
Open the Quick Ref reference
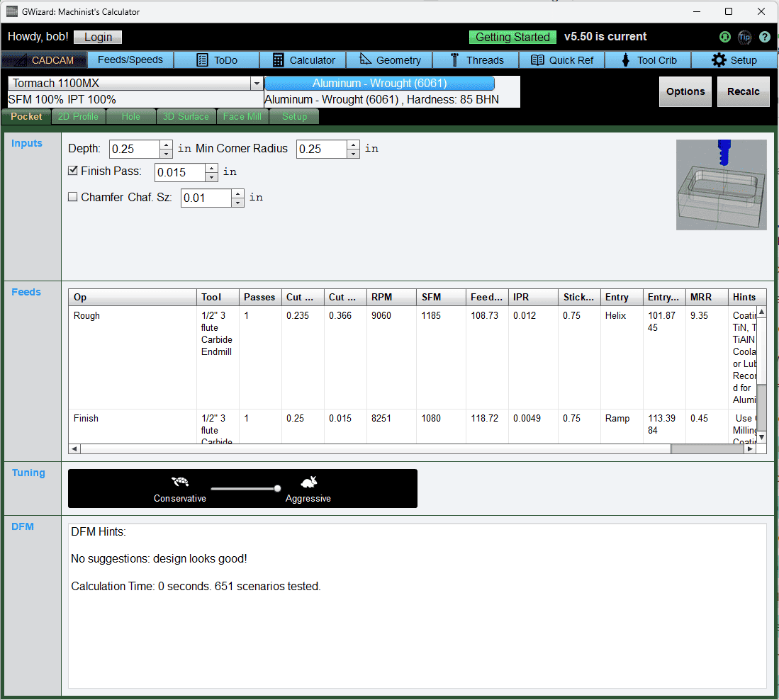click(562, 60)
